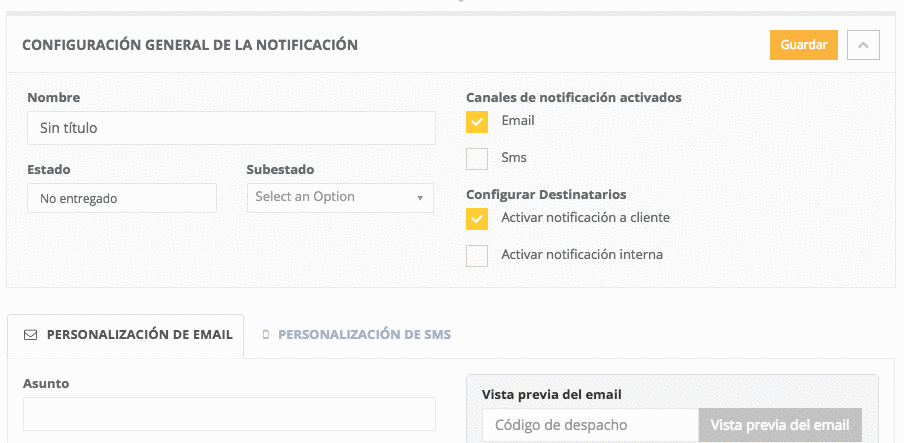Click the phone icon on SMS tab
The height and width of the screenshot is (443, 904).
tap(266, 335)
